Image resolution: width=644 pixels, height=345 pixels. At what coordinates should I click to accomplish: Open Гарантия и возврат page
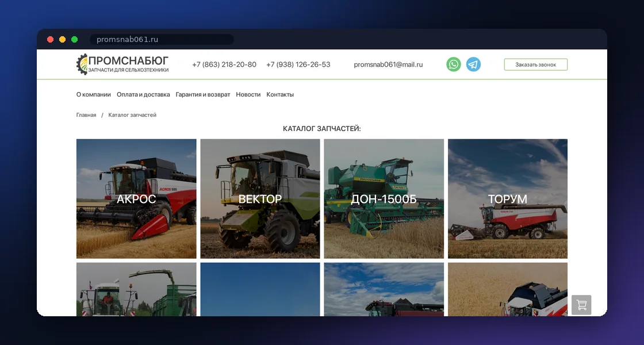(x=203, y=94)
